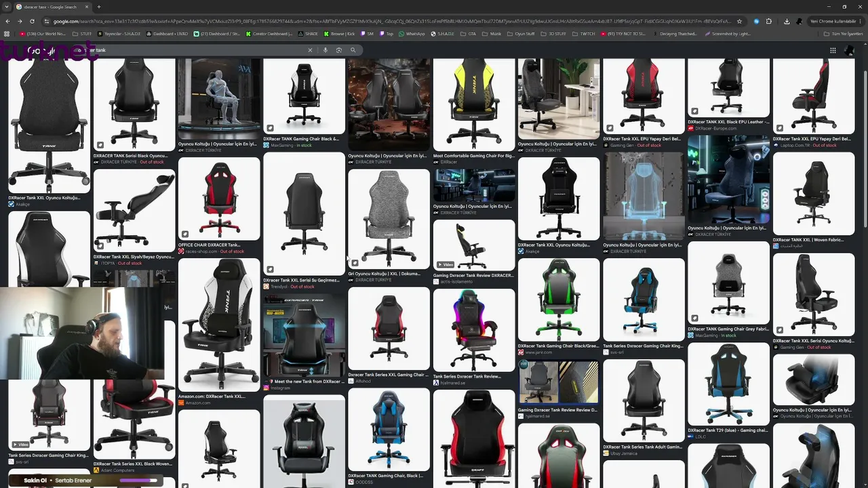Screen dimensions: 868x488
Task: Open the RGB-lit chair with footrest image
Action: [x=474, y=330]
